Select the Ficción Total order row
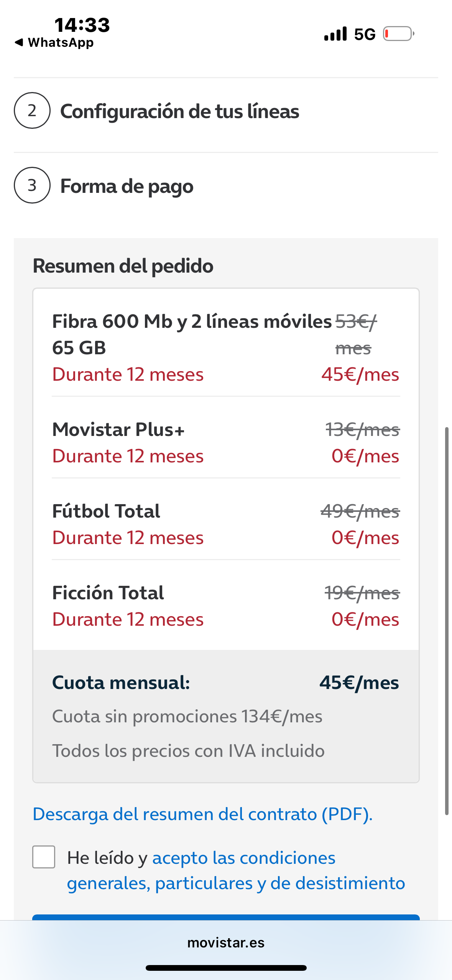The width and height of the screenshot is (452, 980). click(x=226, y=606)
